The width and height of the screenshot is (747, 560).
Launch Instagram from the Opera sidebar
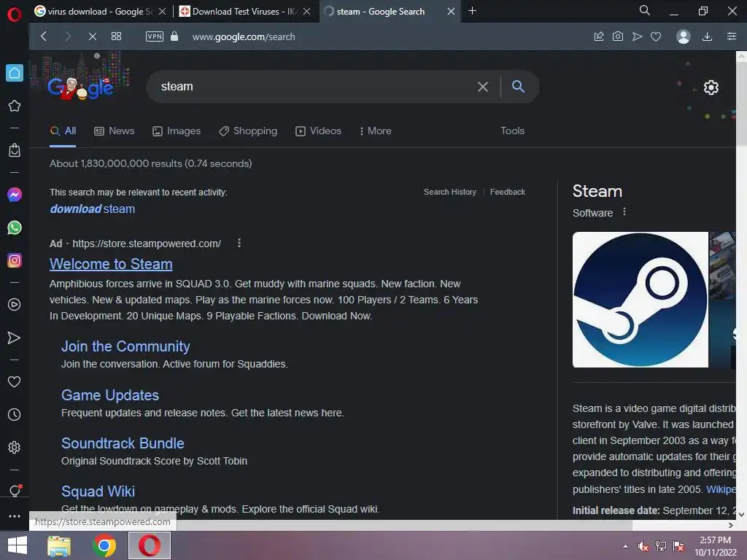(15, 260)
